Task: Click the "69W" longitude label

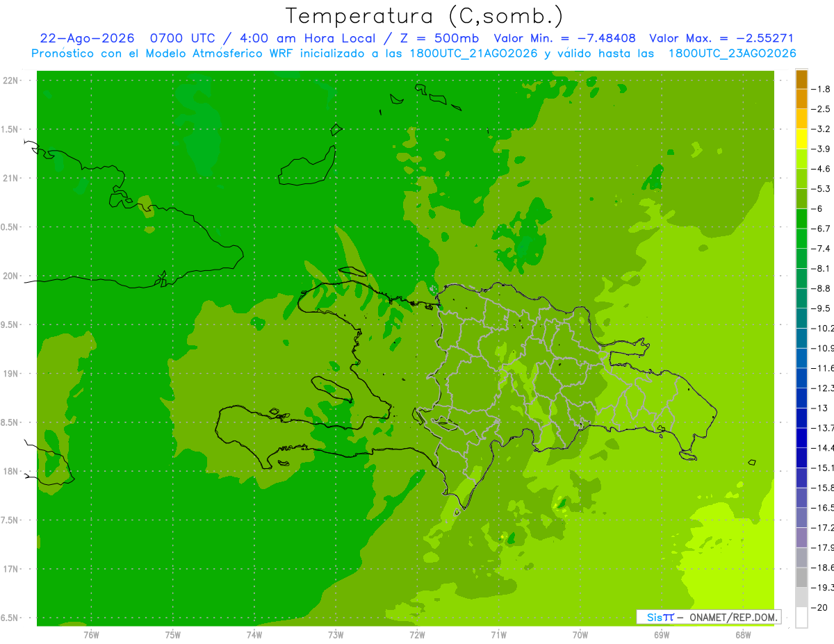Action: 662,634
